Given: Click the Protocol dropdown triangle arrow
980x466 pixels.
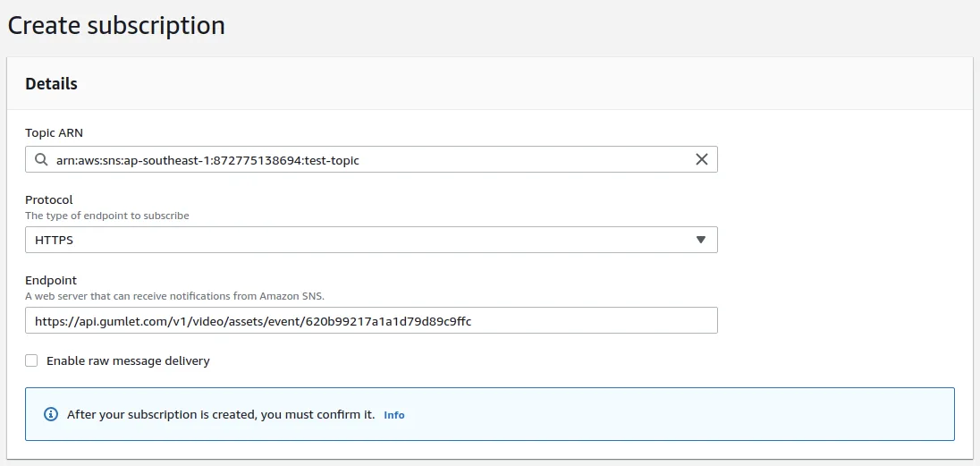Looking at the screenshot, I should (x=701, y=240).
